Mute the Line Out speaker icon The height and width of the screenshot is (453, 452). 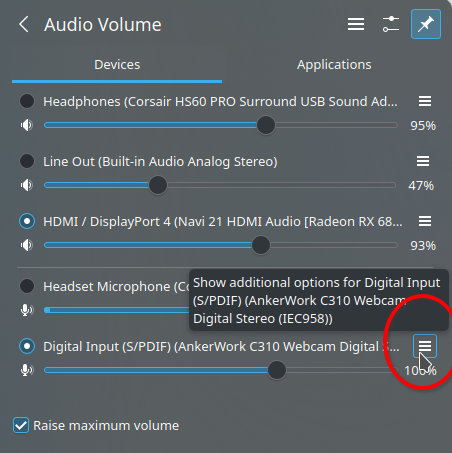click(27, 185)
